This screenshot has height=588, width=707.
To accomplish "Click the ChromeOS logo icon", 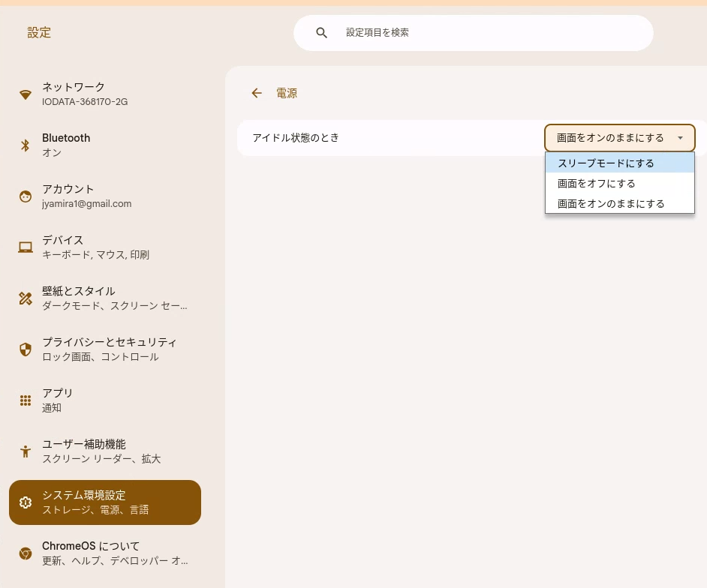I will pyautogui.click(x=26, y=553).
